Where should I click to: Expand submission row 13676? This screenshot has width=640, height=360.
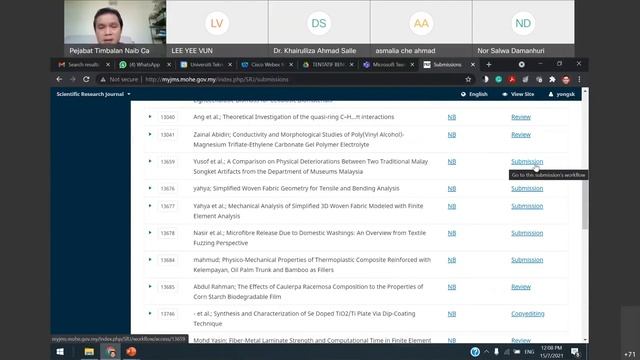coord(150,188)
